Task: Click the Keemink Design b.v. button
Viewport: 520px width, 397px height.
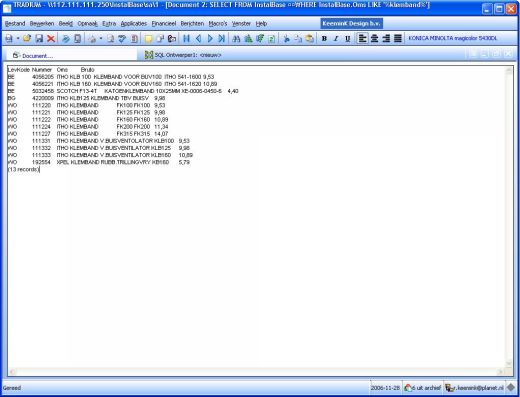Action: pos(351,24)
